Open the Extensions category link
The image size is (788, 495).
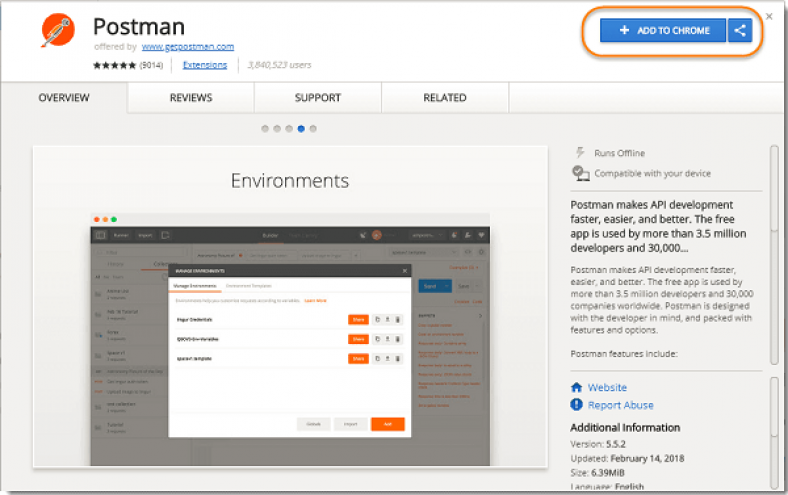tap(205, 65)
